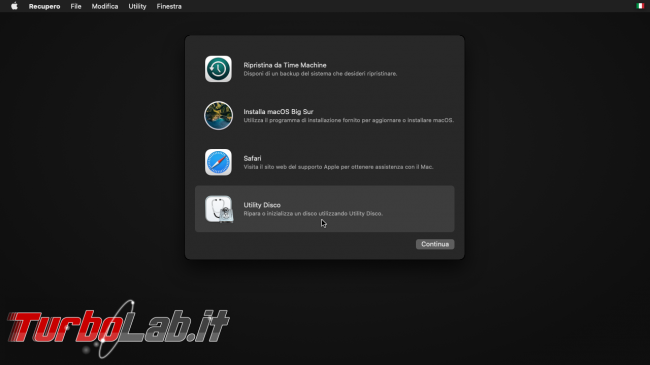This screenshot has height=365, width=650.
Task: Open the Finestra menu
Action: click(x=169, y=6)
